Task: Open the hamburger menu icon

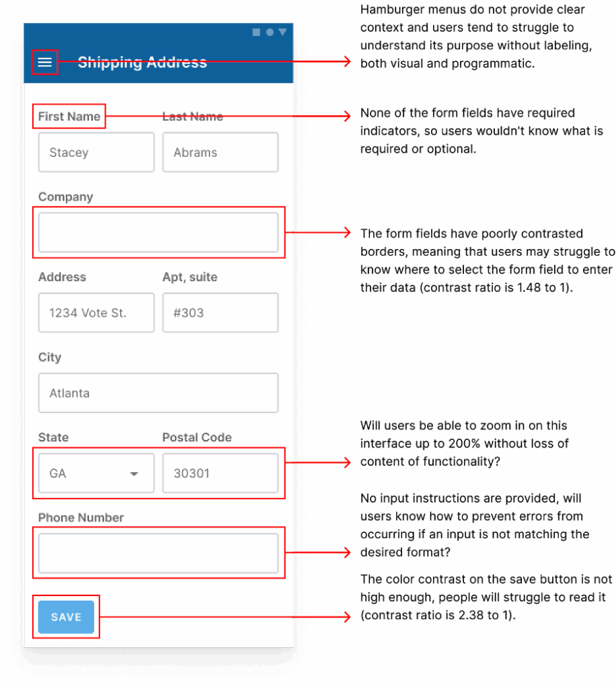Action: 45,62
